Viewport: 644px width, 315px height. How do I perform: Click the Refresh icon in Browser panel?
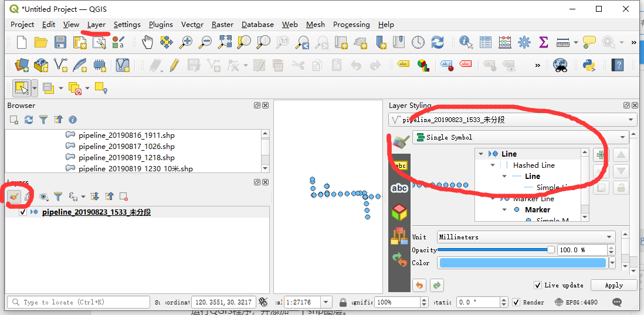tap(29, 120)
